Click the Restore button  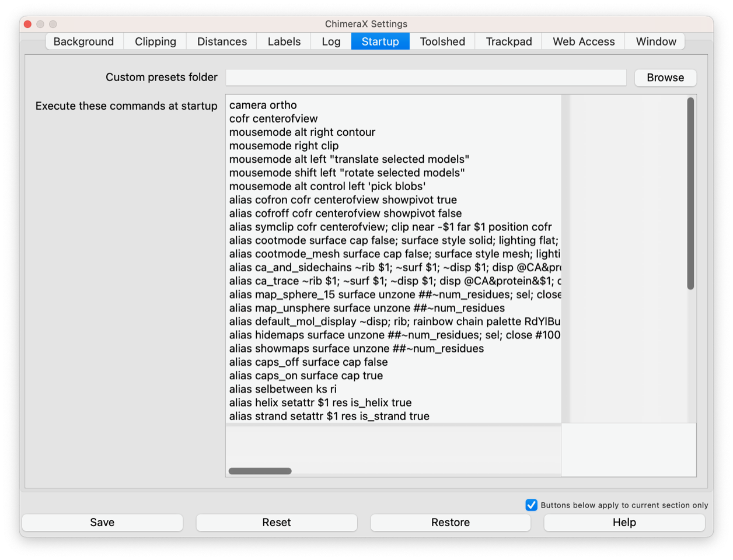click(x=451, y=523)
